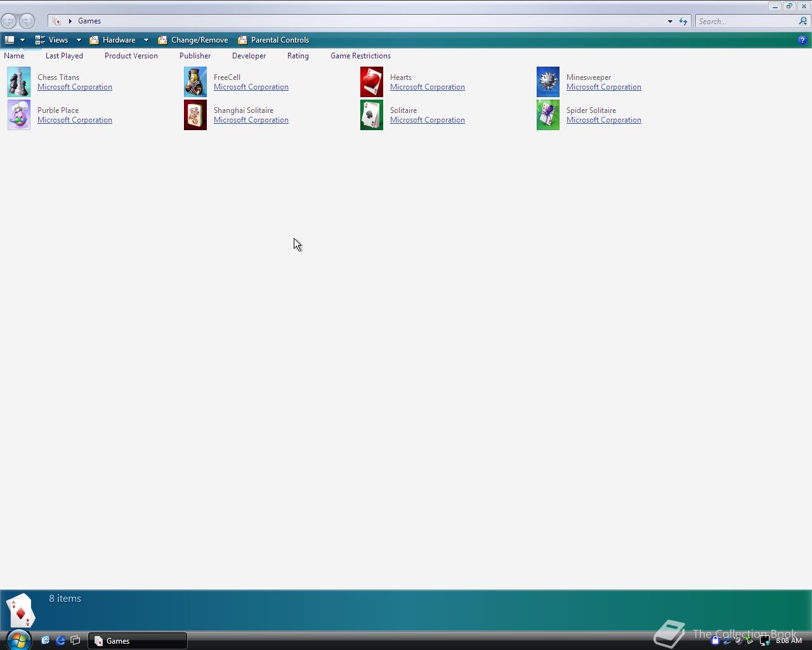Click the Organize layout icon in toolbar
Image resolution: width=812 pixels, height=650 pixels.
click(x=10, y=40)
